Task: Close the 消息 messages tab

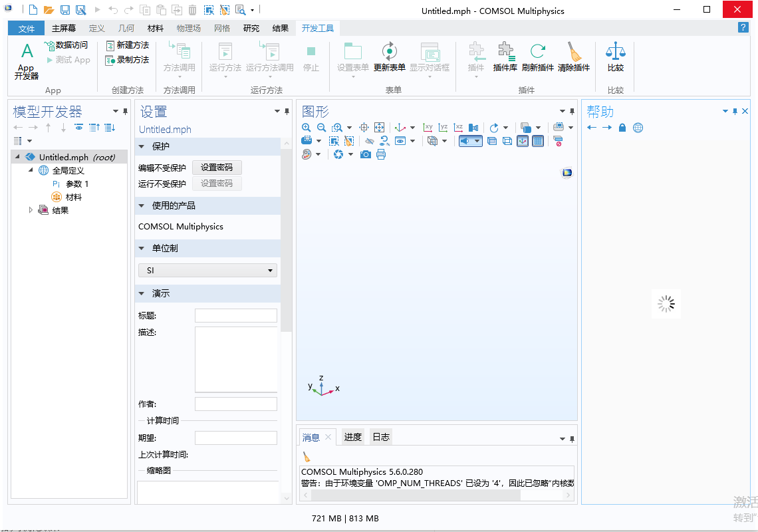Action: coord(328,437)
